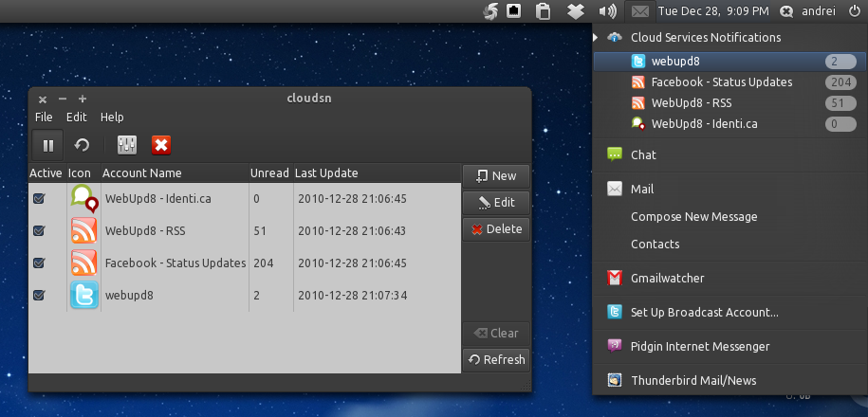The height and width of the screenshot is (417, 868).
Task: Click RSS icon in WebUpd8 - RSS row
Action: [x=84, y=230]
